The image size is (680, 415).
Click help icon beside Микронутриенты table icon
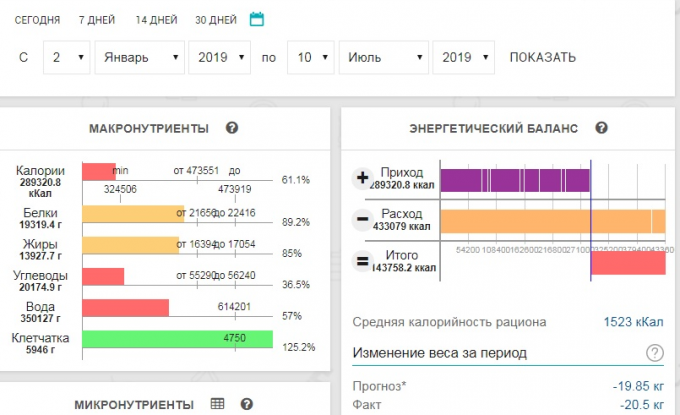246,404
